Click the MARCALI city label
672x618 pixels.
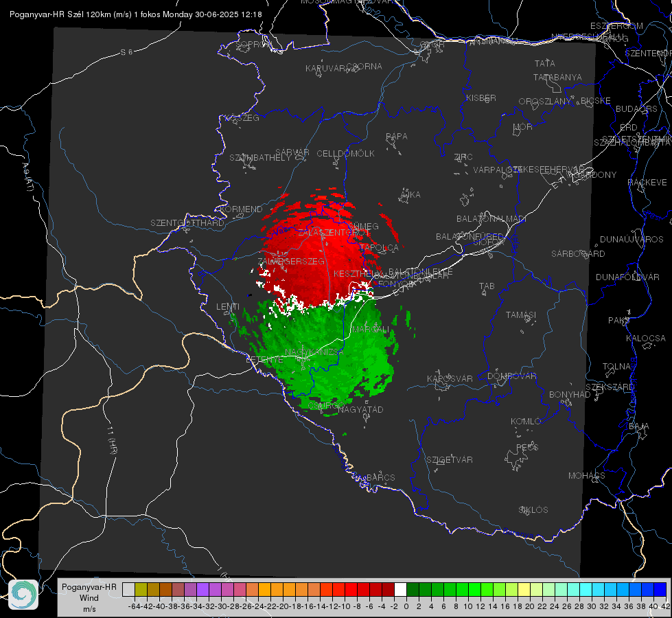click(x=371, y=330)
